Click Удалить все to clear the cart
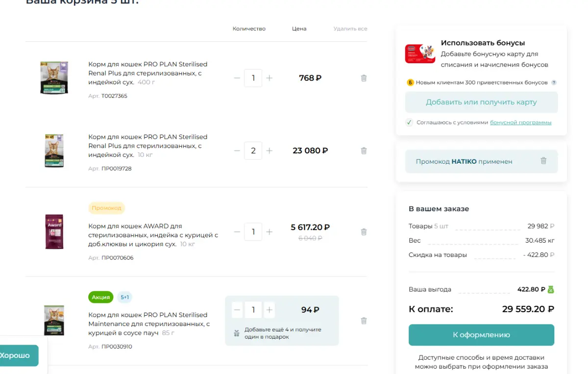 pos(350,29)
